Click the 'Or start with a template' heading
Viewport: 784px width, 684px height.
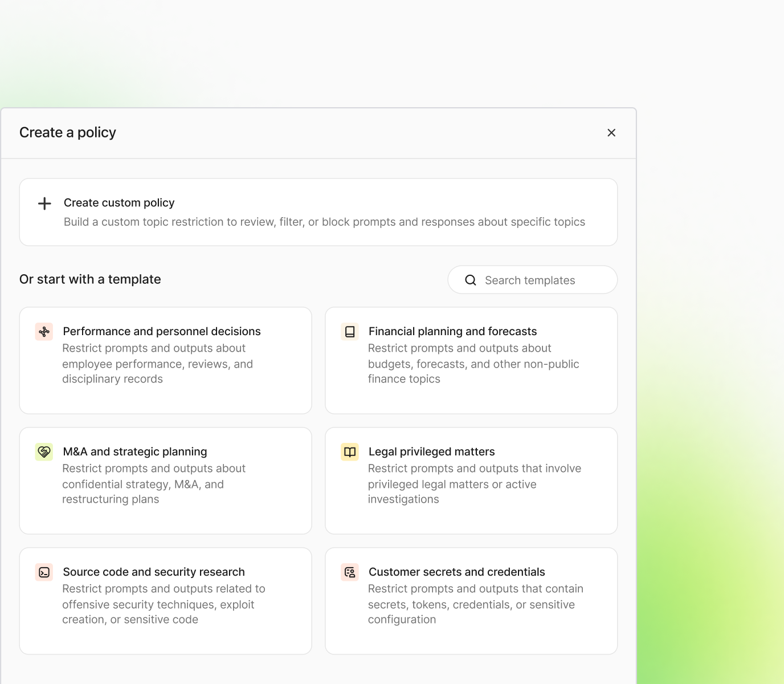[90, 279]
